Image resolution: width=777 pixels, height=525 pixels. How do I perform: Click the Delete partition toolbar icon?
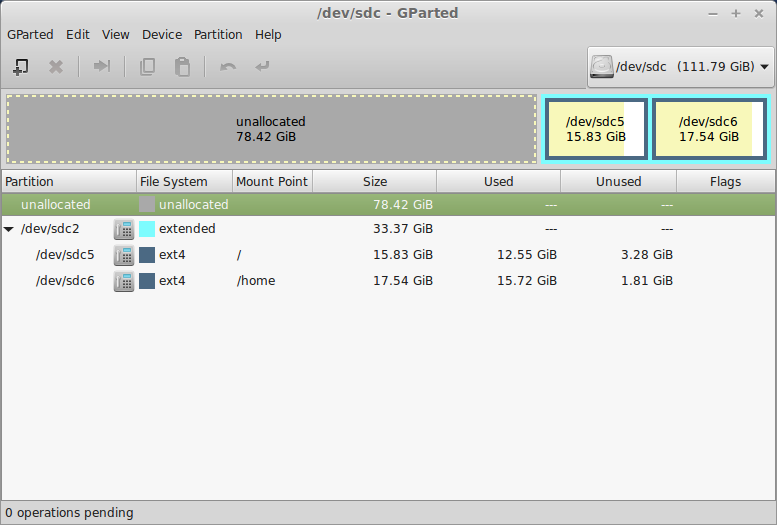point(56,67)
